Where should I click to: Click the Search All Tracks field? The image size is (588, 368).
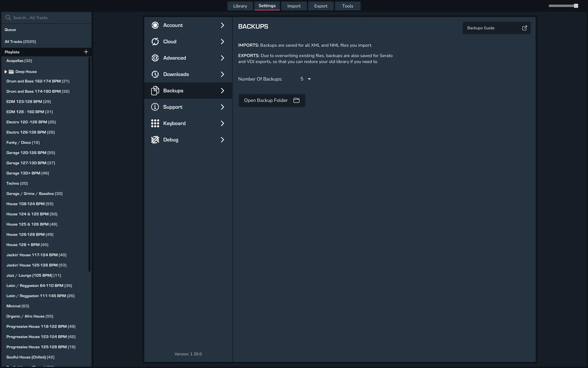coord(47,18)
